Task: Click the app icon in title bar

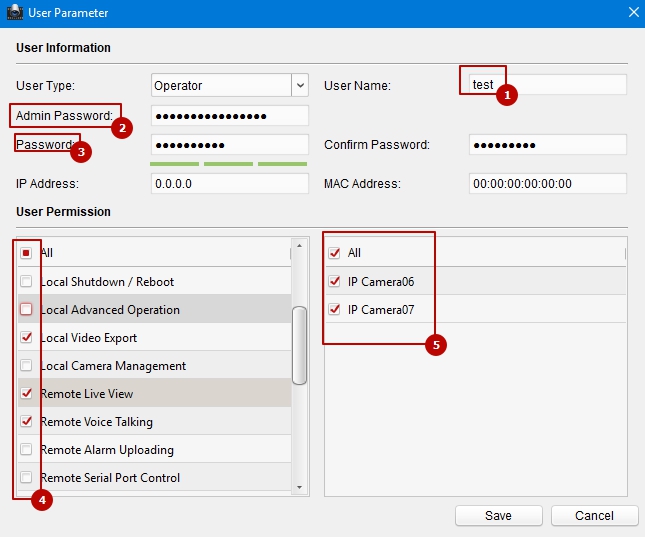Action: tap(13, 13)
